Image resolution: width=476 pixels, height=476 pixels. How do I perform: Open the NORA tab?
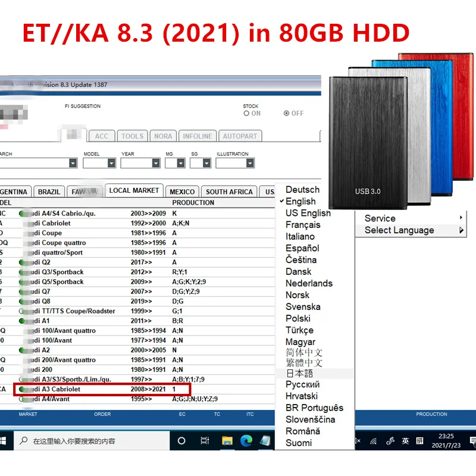[x=163, y=136]
